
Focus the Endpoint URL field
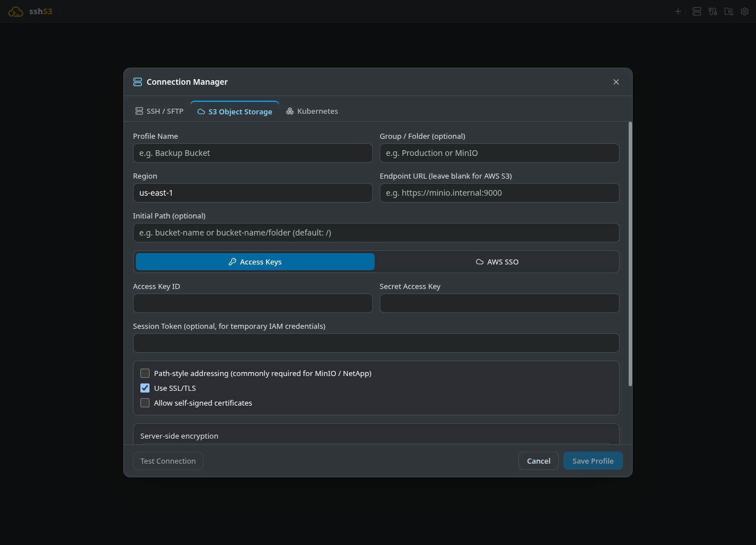tap(500, 193)
